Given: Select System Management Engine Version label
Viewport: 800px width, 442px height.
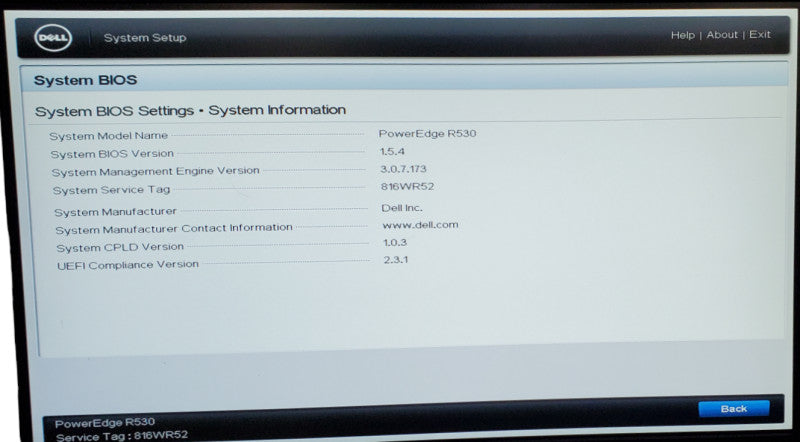Looking at the screenshot, I should click(156, 171).
